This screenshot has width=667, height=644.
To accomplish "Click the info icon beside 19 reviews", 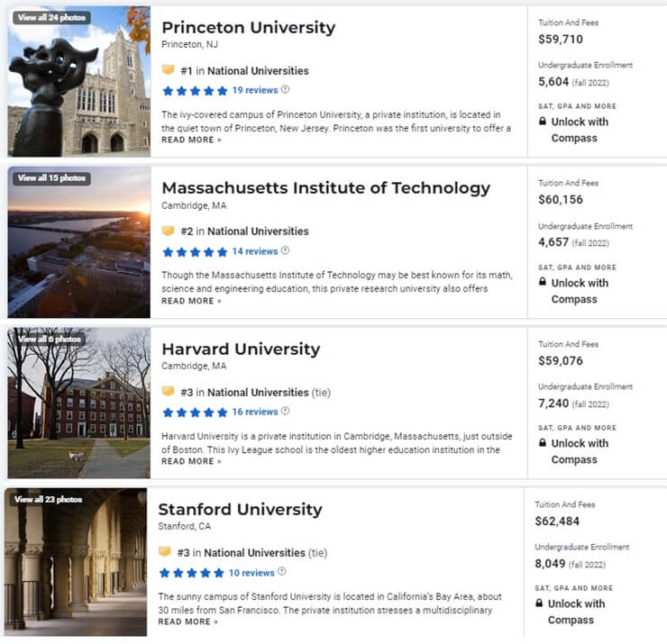I will 286,89.
